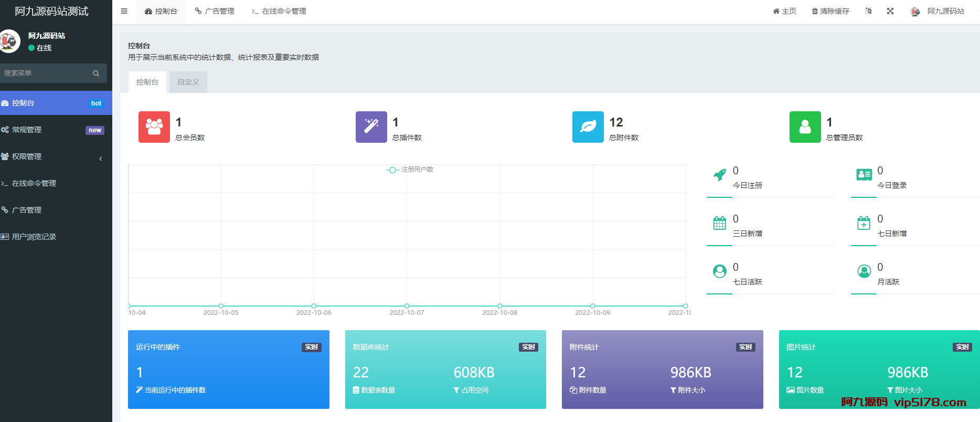Click 清除缓存 in the header
The height and width of the screenshot is (422, 980).
coord(830,11)
